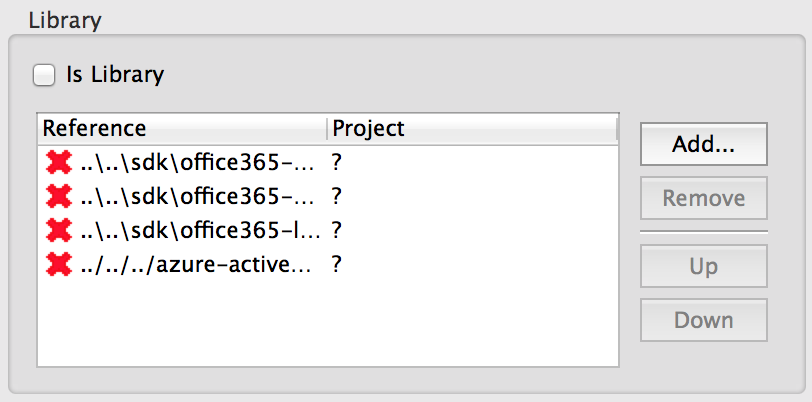812x402 pixels.
Task: Click red error icon on first office365 row
Action: (x=59, y=163)
